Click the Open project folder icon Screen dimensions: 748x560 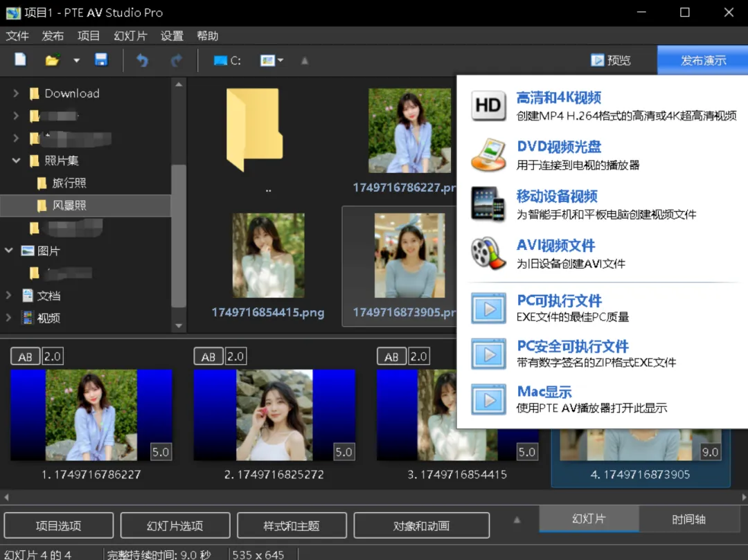pos(52,60)
